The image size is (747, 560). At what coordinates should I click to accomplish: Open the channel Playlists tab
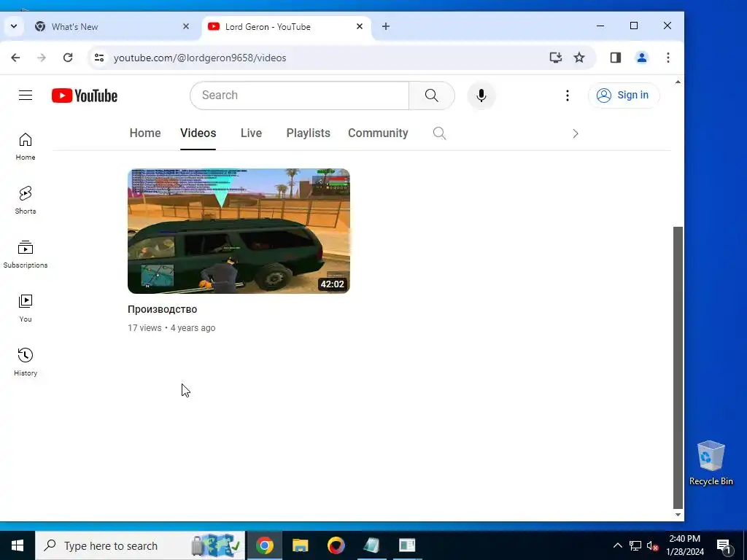point(309,133)
